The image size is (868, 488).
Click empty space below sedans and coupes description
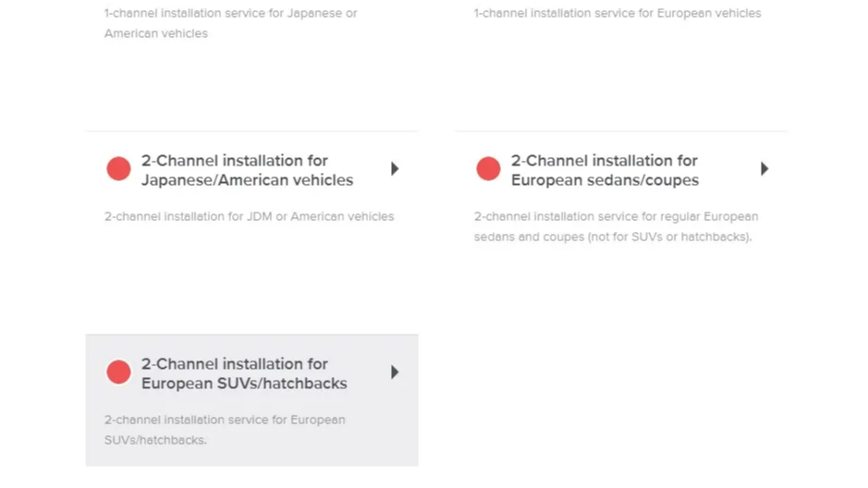click(620, 287)
